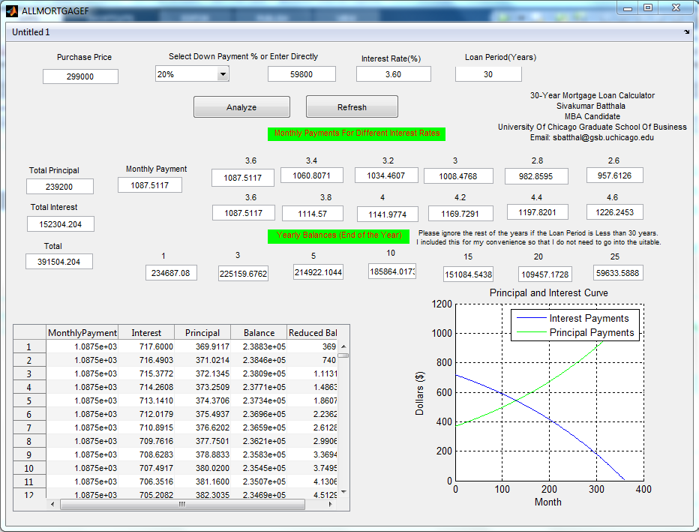
Task: Click the Interest Rate(%) input field
Action: [393, 74]
